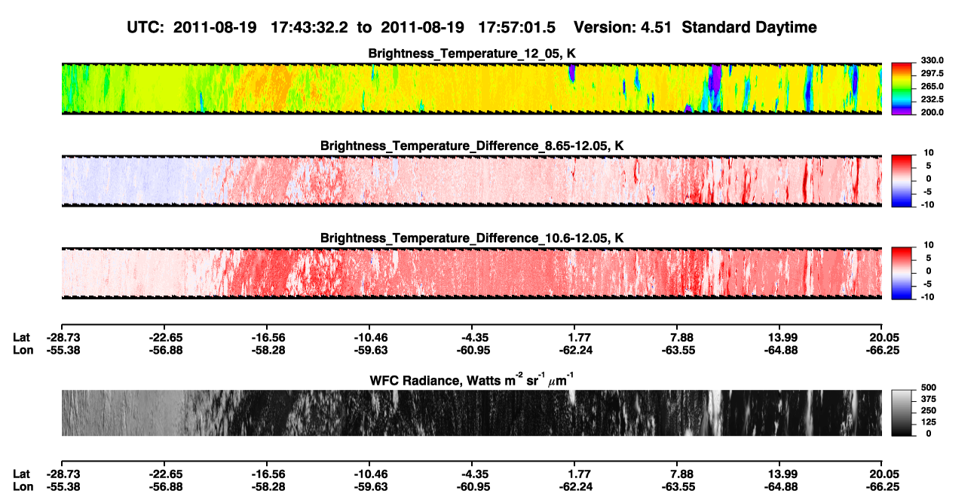Click latitude -28.73 under the 10.6-12.05 panel

[x=63, y=336]
